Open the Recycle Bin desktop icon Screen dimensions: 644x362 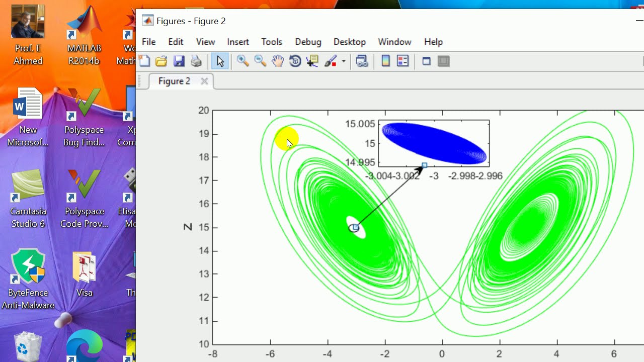[x=28, y=346]
